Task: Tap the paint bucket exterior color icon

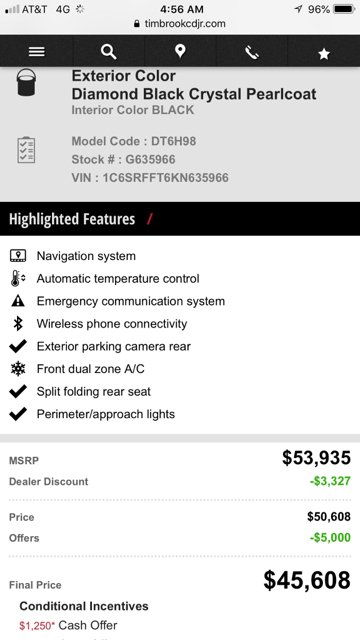Action: coord(27,82)
